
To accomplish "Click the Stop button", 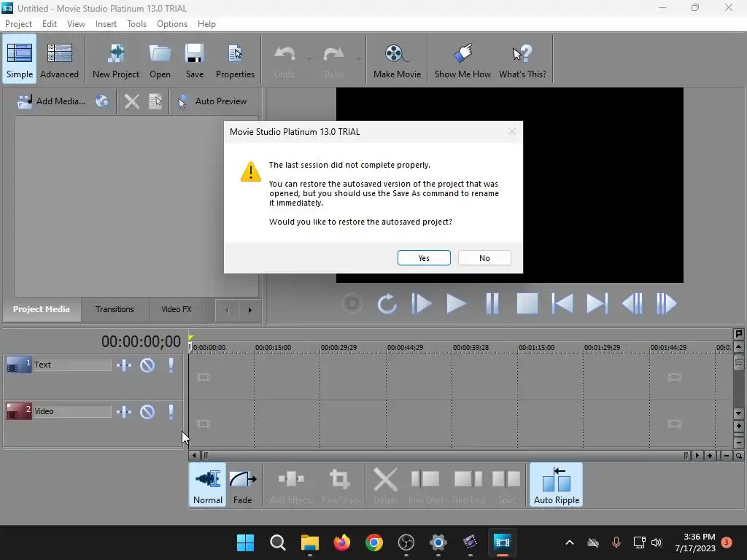I will click(527, 303).
